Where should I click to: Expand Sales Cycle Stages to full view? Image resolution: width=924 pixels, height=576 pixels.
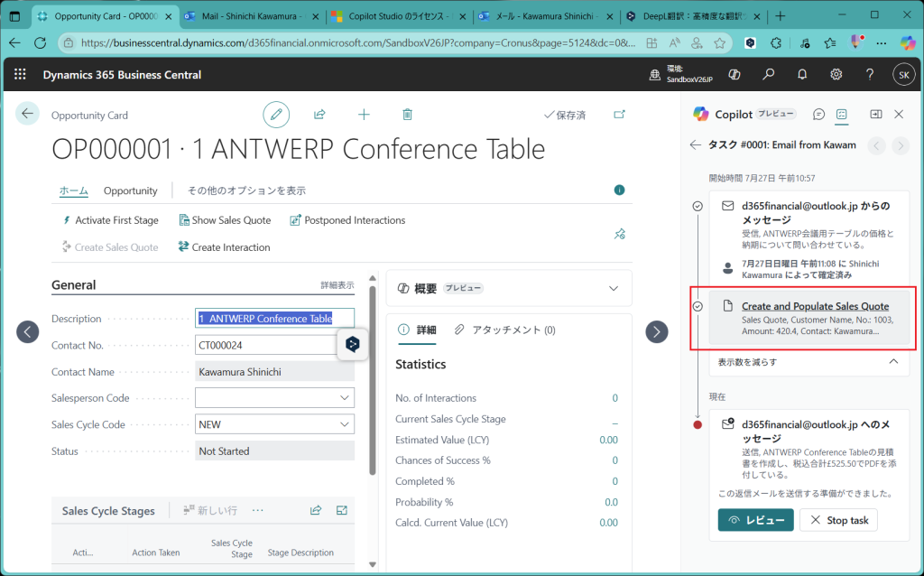pos(342,511)
